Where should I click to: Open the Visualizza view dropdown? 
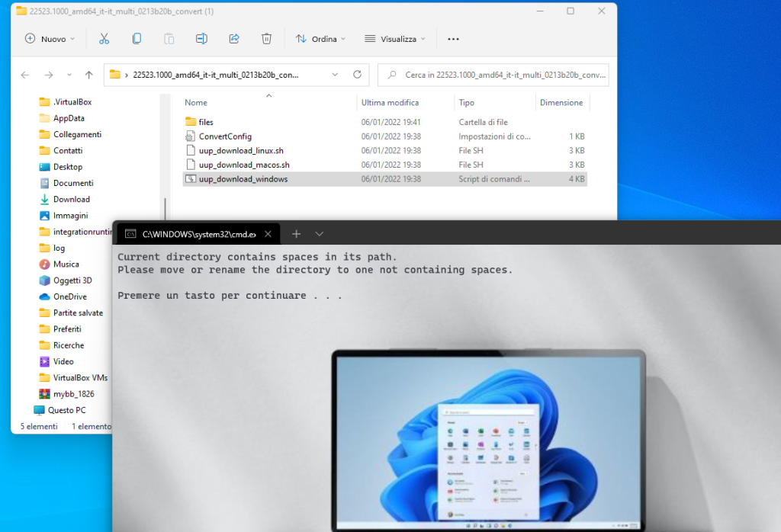397,38
